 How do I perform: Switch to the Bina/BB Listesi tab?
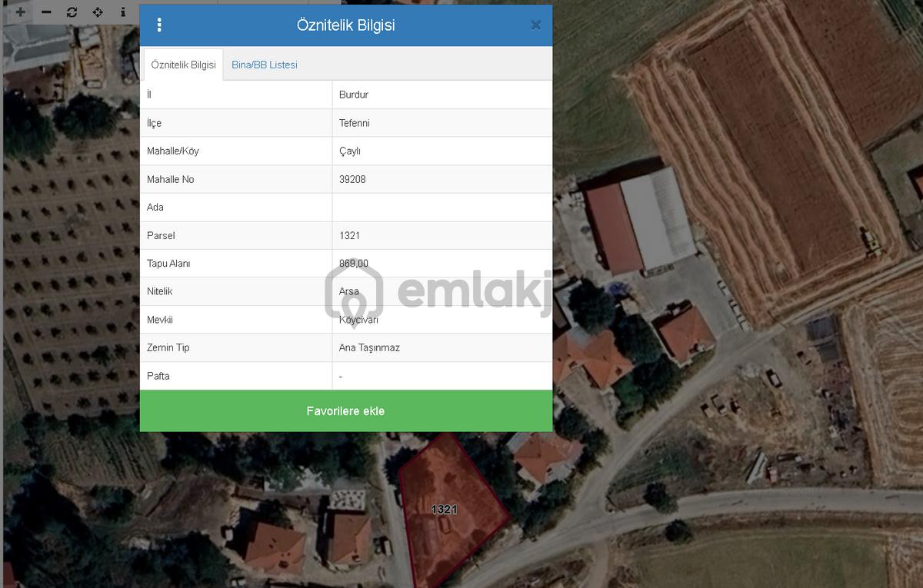click(265, 65)
